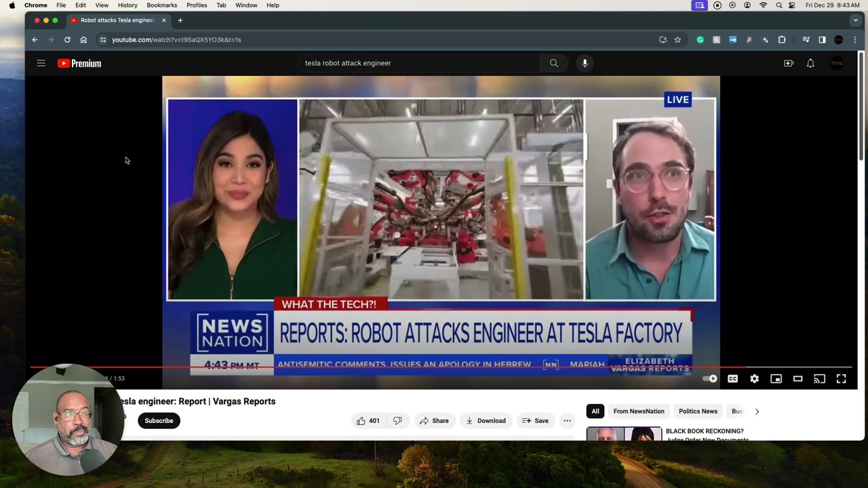Viewport: 868px width, 488px height.
Task: Switch to miniplayer mode
Action: click(x=776, y=379)
